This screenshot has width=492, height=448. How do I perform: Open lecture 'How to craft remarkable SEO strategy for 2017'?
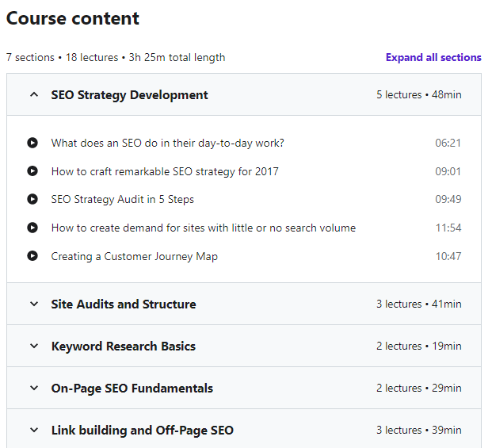[x=165, y=172]
